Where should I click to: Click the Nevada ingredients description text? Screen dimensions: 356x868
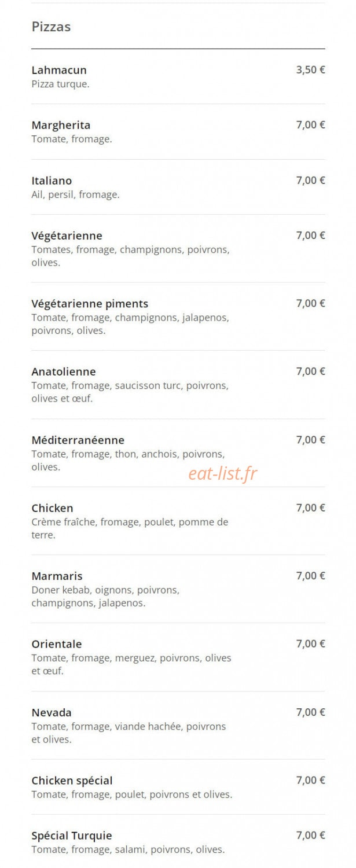pos(129,733)
